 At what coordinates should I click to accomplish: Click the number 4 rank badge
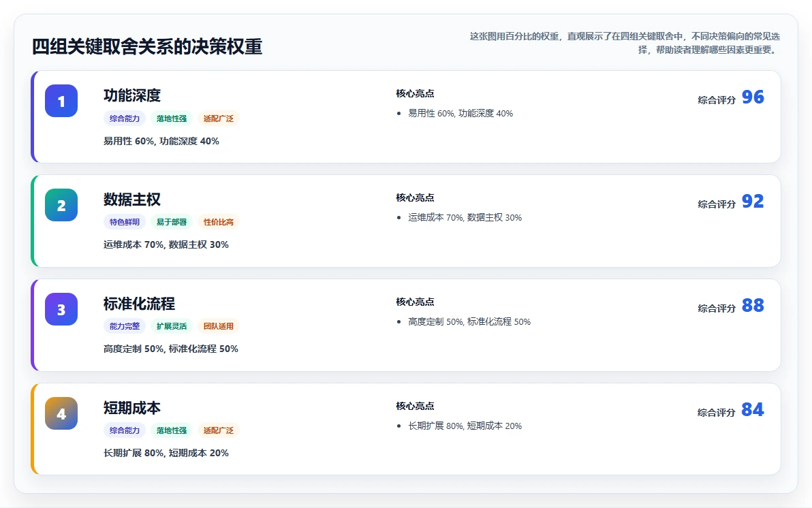click(61, 413)
